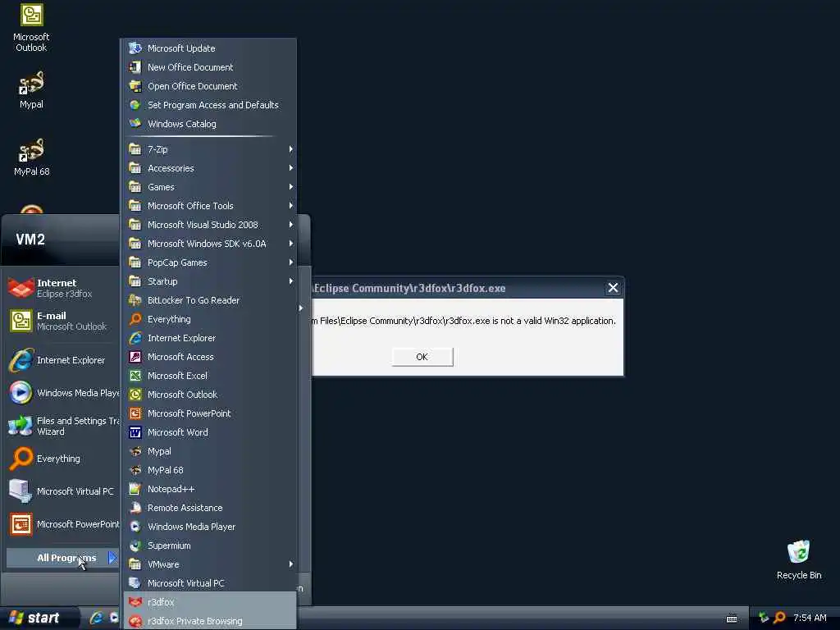
Task: Open Microsoft Virtual PC in Start left pane
Action: click(x=62, y=491)
